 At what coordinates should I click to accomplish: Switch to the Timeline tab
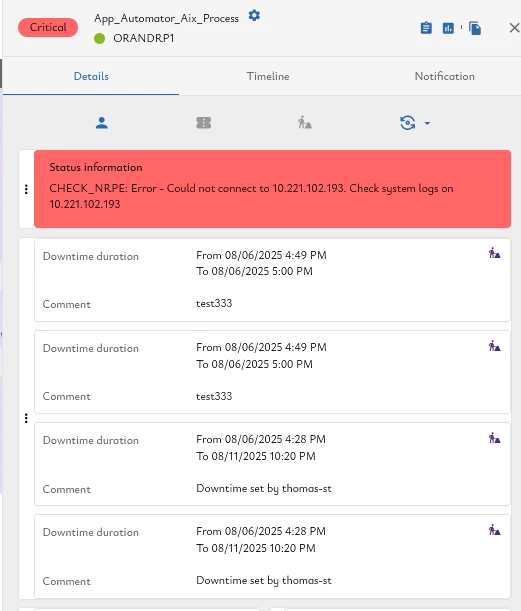pyautogui.click(x=268, y=76)
